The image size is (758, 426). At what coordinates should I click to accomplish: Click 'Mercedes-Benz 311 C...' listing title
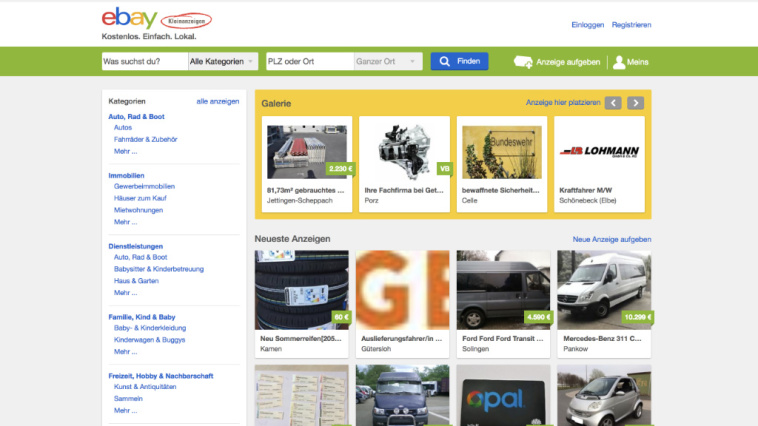click(x=602, y=338)
